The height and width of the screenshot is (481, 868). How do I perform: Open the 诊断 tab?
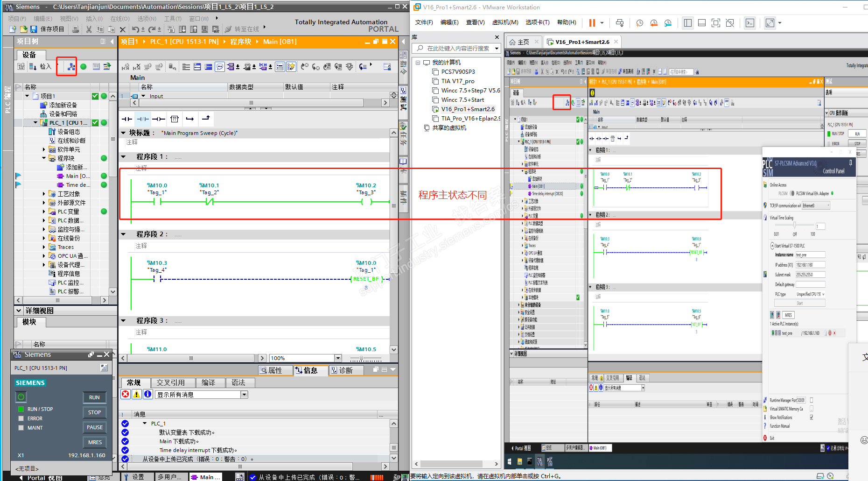tap(346, 370)
